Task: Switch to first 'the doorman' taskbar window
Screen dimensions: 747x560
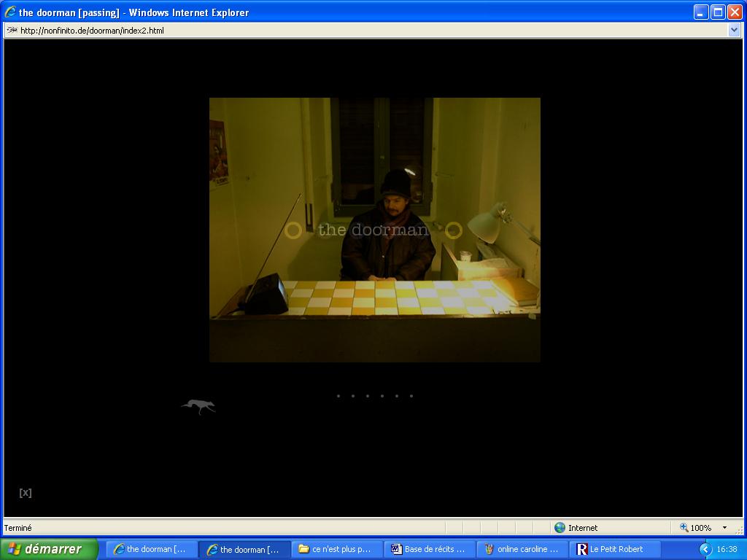Action: pyautogui.click(x=150, y=549)
